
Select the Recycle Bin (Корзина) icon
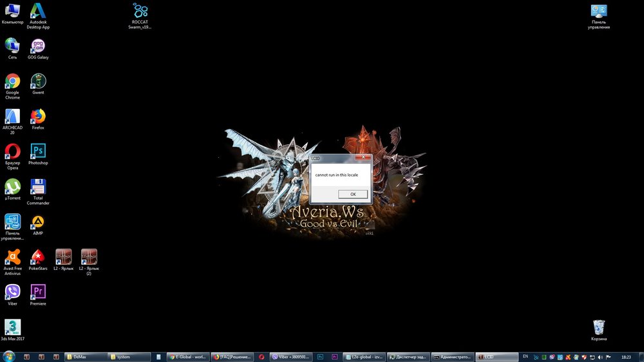[599, 327]
